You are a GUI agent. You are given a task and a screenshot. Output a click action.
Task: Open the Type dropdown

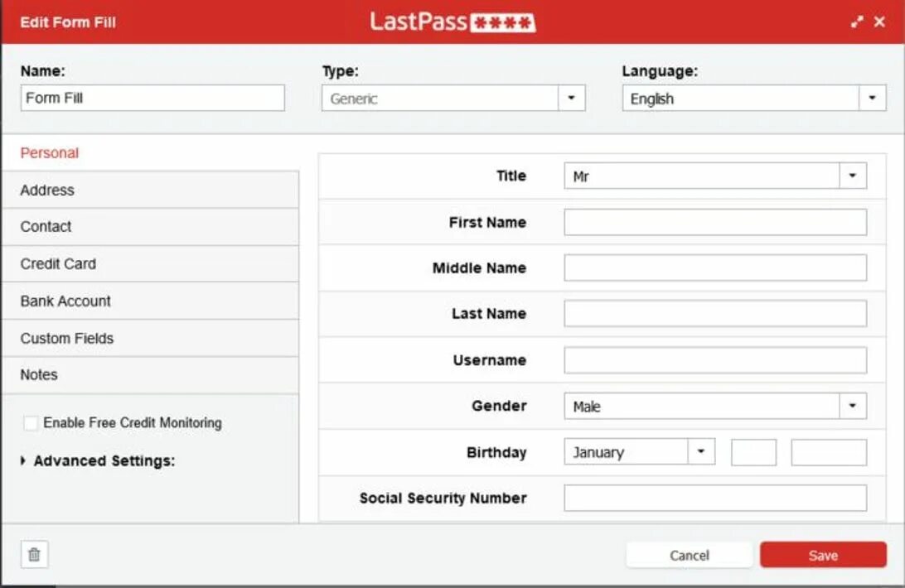point(453,98)
